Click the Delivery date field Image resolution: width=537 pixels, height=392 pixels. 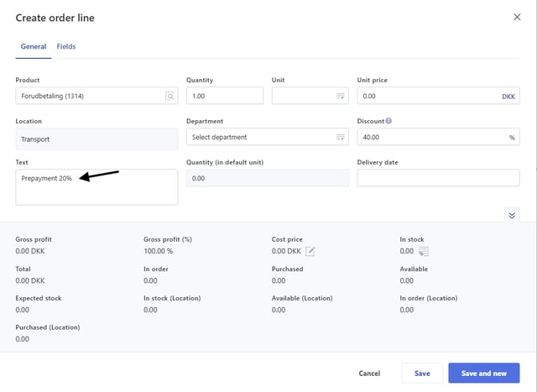click(438, 178)
